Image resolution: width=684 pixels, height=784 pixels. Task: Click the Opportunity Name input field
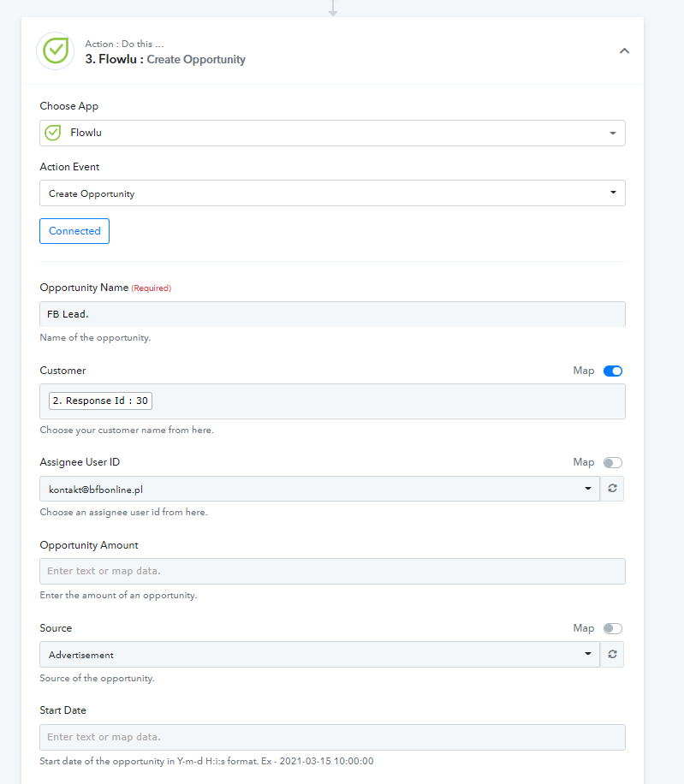click(332, 314)
